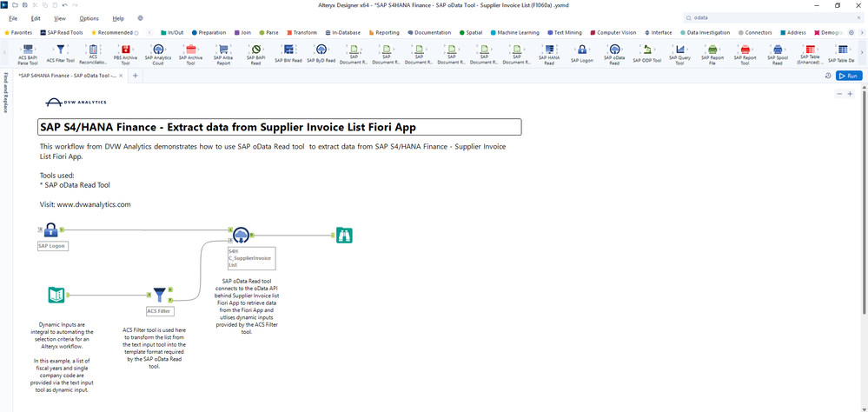868x412 pixels.
Task: Open the Text Mining tool category
Action: (x=565, y=33)
